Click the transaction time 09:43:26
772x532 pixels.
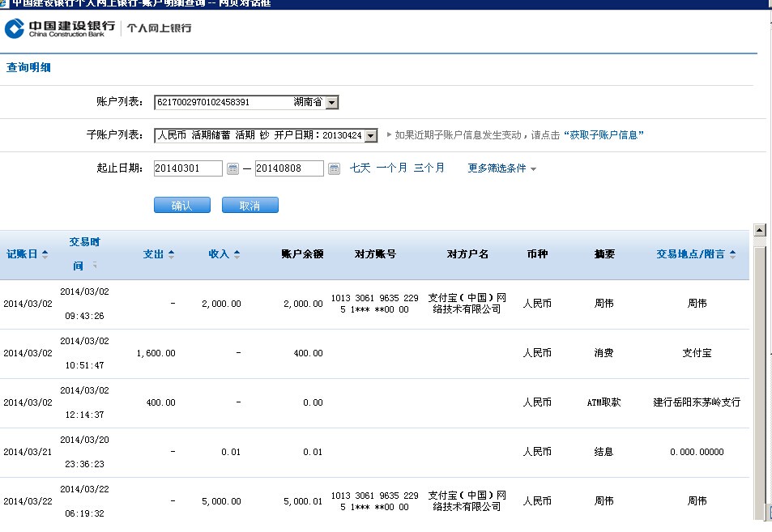click(x=85, y=316)
